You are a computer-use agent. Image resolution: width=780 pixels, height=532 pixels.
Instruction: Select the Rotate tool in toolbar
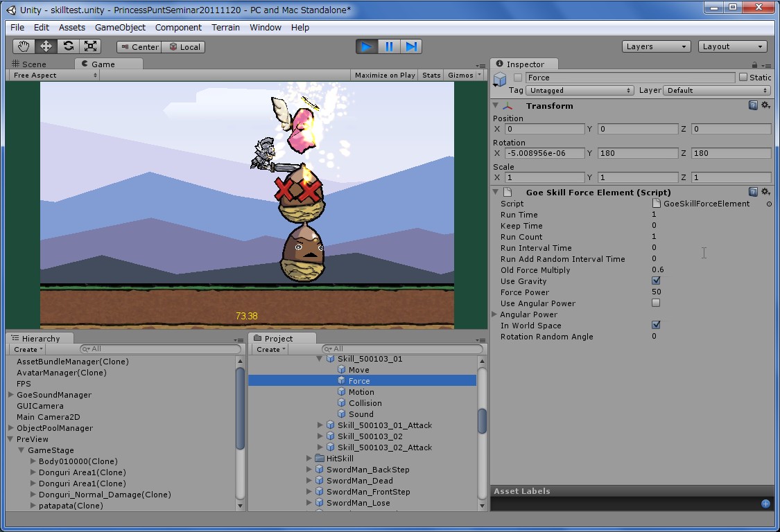[x=68, y=46]
